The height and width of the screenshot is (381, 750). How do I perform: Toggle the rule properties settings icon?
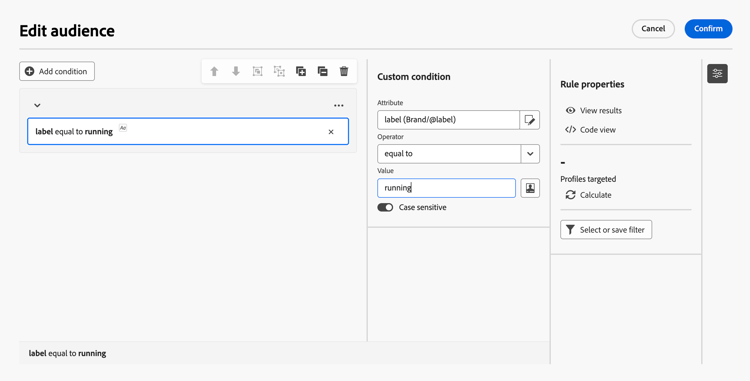tap(717, 74)
